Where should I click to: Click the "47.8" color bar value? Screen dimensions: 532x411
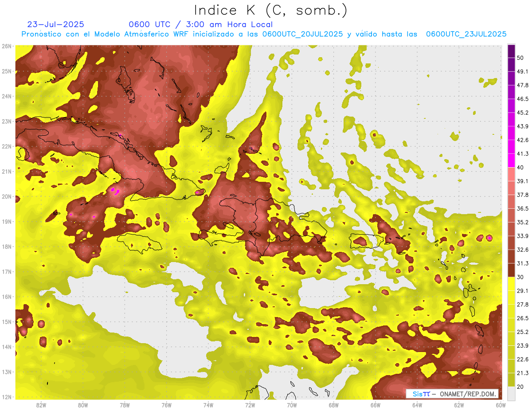[523, 86]
